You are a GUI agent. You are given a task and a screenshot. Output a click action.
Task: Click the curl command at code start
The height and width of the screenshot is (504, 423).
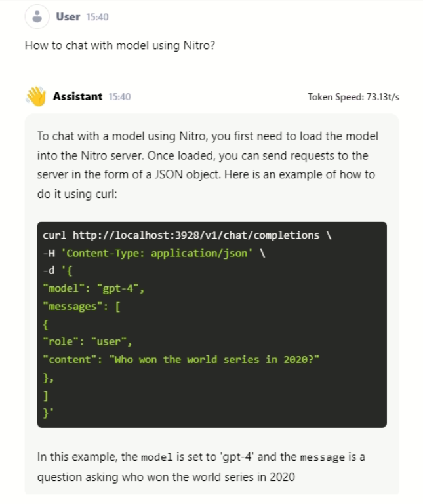54,235
